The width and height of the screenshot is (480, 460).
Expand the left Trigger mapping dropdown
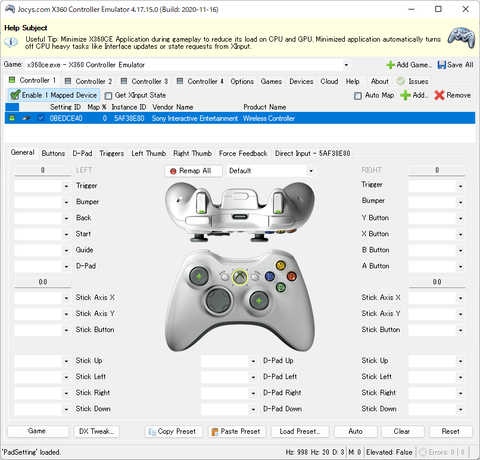[x=66, y=186]
